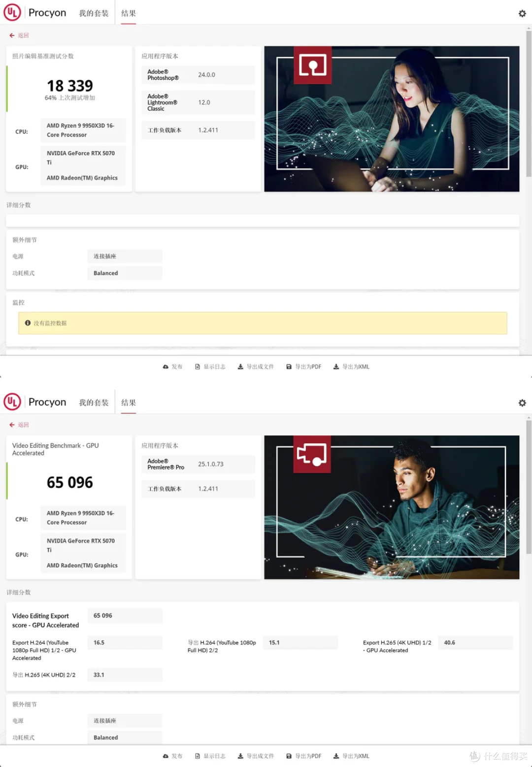This screenshot has height=767, width=532.
Task: Click photo editing window's vertical scrollbar
Action: [529, 104]
